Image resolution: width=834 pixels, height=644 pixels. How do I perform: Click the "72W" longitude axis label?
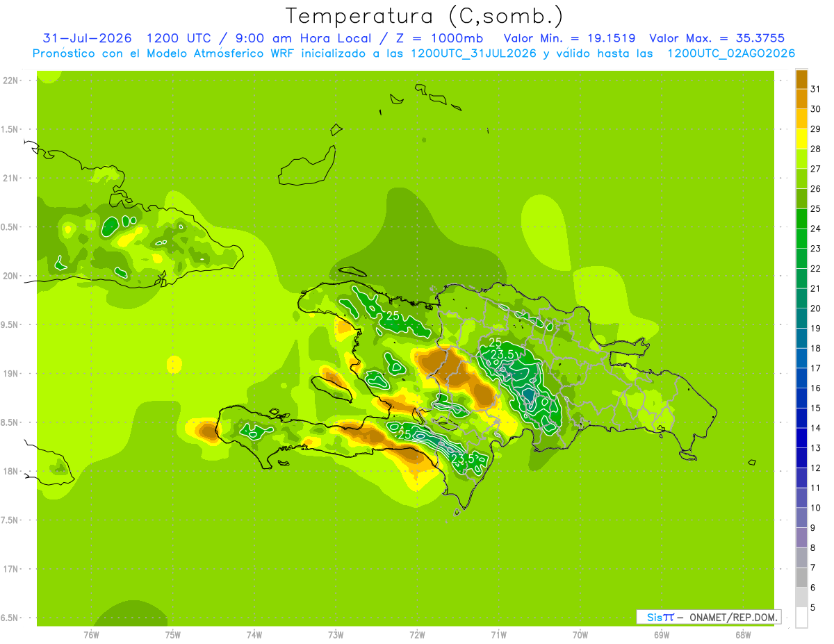click(417, 634)
